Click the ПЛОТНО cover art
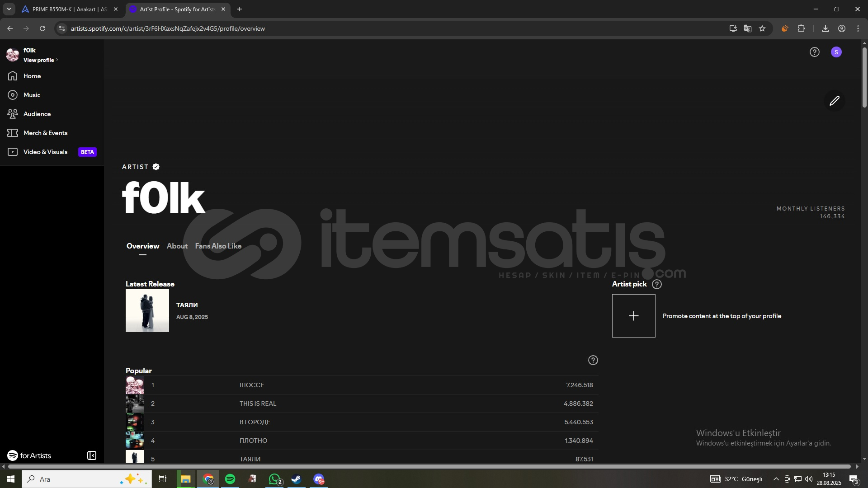This screenshot has width=868, height=488. 135,441
